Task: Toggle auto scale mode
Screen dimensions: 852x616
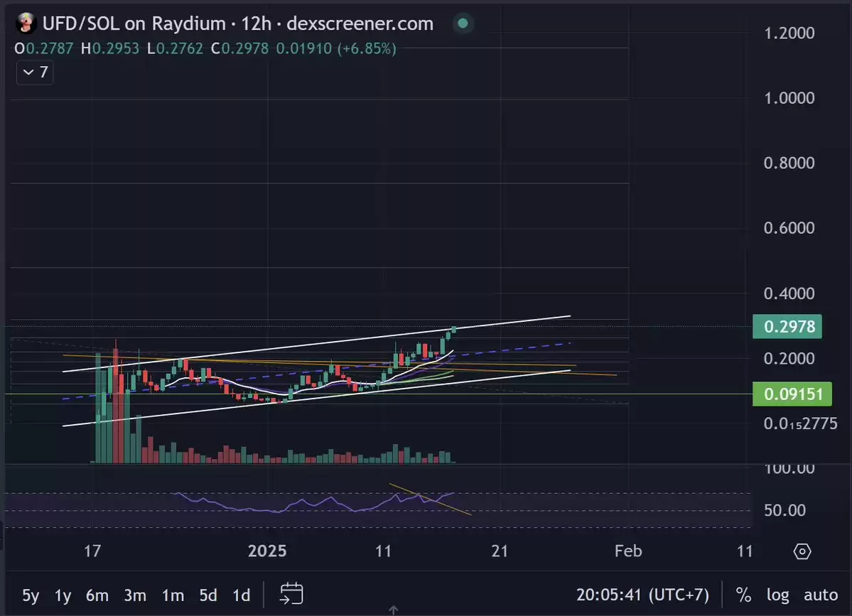Action: 821,595
